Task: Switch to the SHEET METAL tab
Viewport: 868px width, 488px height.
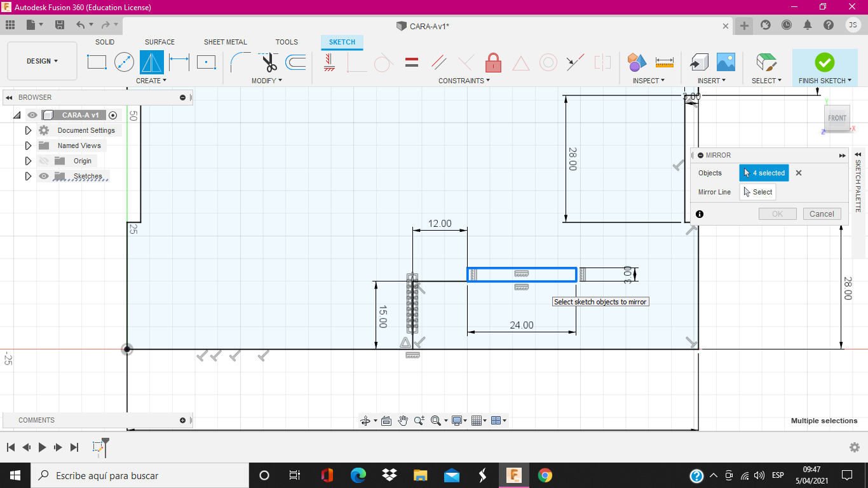Action: click(226, 42)
